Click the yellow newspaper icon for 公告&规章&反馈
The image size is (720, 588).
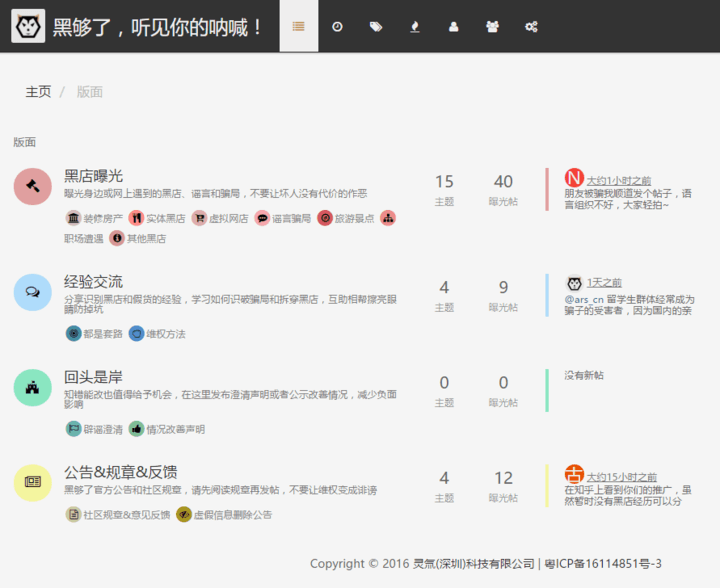(33, 482)
